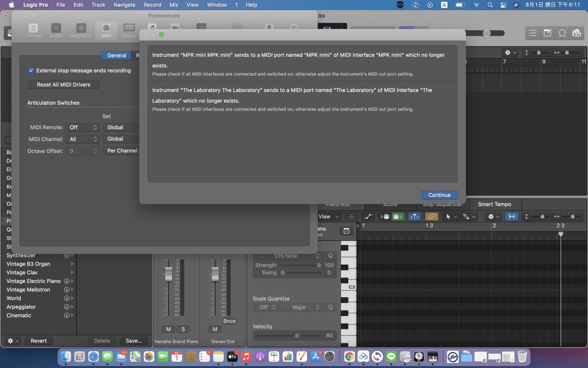Click the Scale Quantize Q button
This screenshot has width=588, height=368.
click(330, 307)
